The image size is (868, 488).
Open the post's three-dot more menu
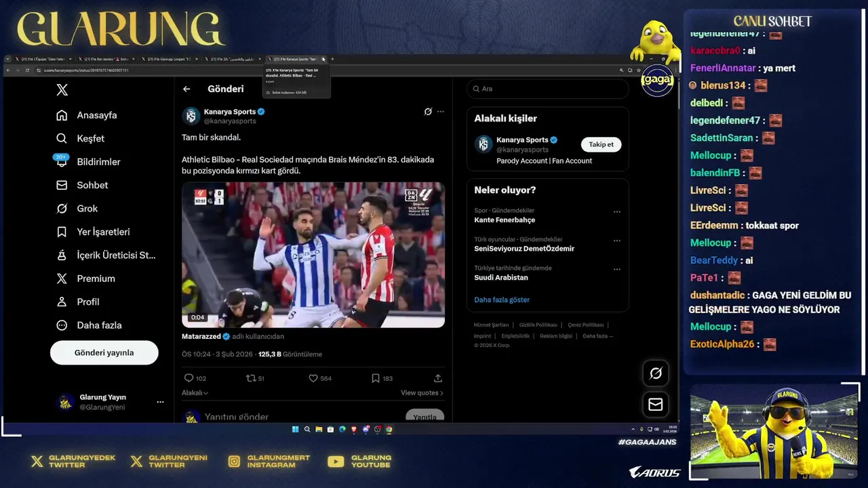[441, 112]
